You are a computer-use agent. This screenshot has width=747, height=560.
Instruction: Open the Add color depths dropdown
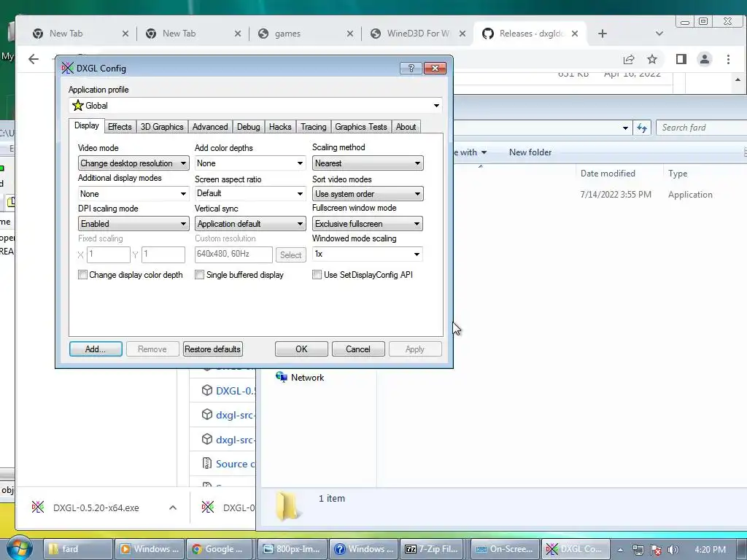pyautogui.click(x=250, y=163)
